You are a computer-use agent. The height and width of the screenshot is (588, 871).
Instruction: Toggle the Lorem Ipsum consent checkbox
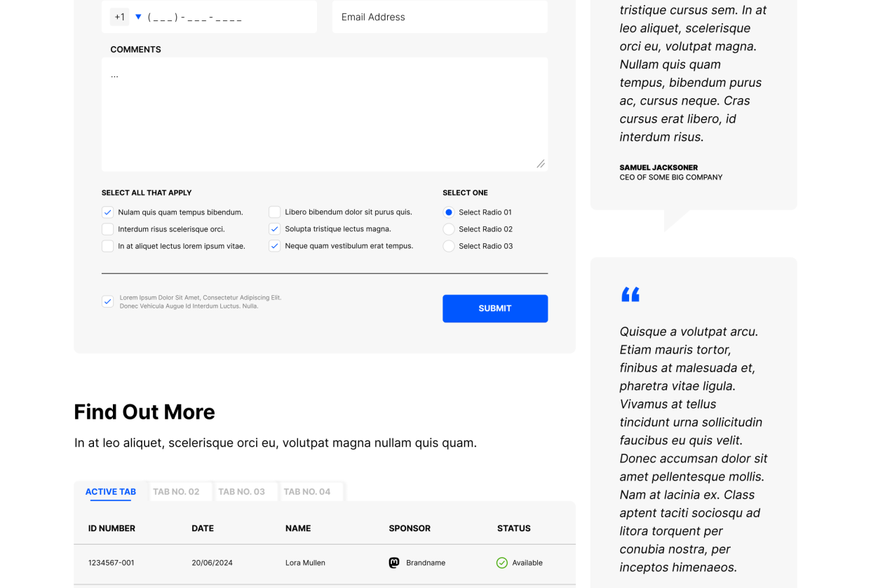[x=107, y=301]
